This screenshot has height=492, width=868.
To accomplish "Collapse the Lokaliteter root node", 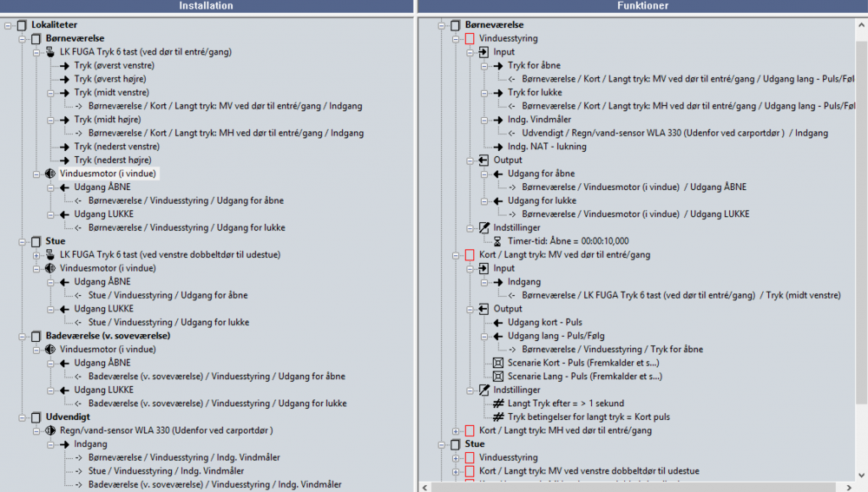I will tap(8, 25).
